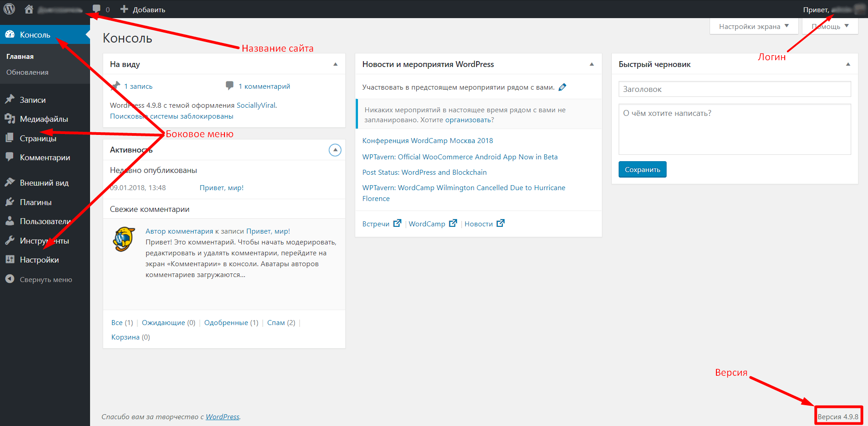The width and height of the screenshot is (868, 426).
Task: Filter comments by Спам (2)
Action: (x=281, y=322)
